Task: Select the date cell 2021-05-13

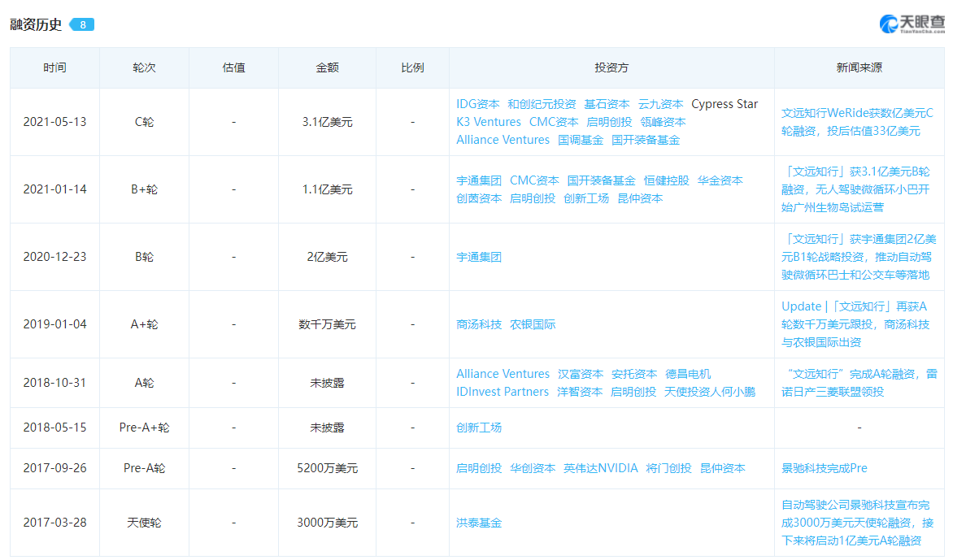Action: (54, 122)
